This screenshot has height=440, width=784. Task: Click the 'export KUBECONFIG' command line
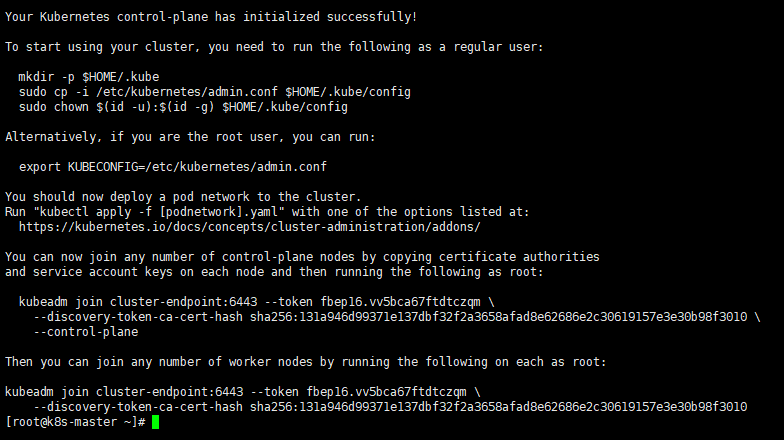coord(173,167)
